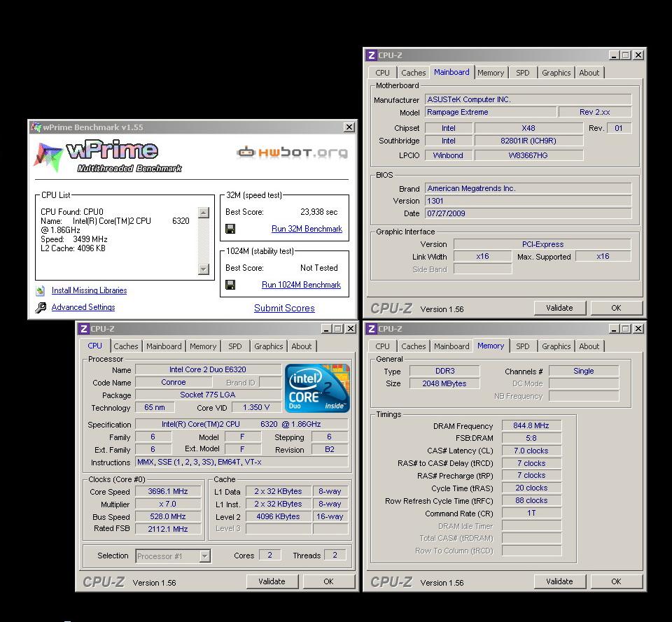Image resolution: width=672 pixels, height=622 pixels.
Task: Click the wPrime logo graphic
Action: [x=107, y=156]
